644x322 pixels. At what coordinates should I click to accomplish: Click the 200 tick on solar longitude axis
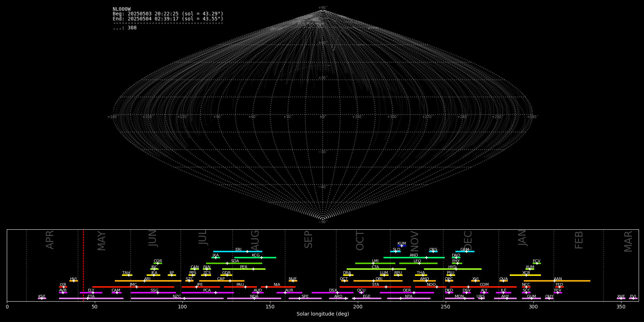[x=358, y=307]
